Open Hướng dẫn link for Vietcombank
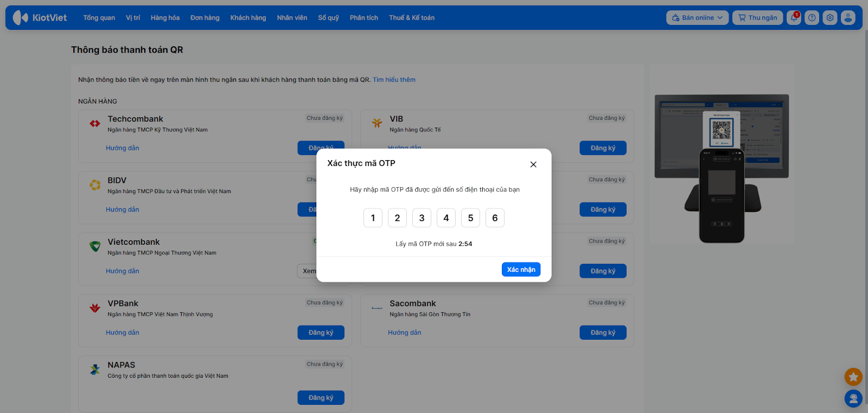This screenshot has width=868, height=413. [123, 271]
